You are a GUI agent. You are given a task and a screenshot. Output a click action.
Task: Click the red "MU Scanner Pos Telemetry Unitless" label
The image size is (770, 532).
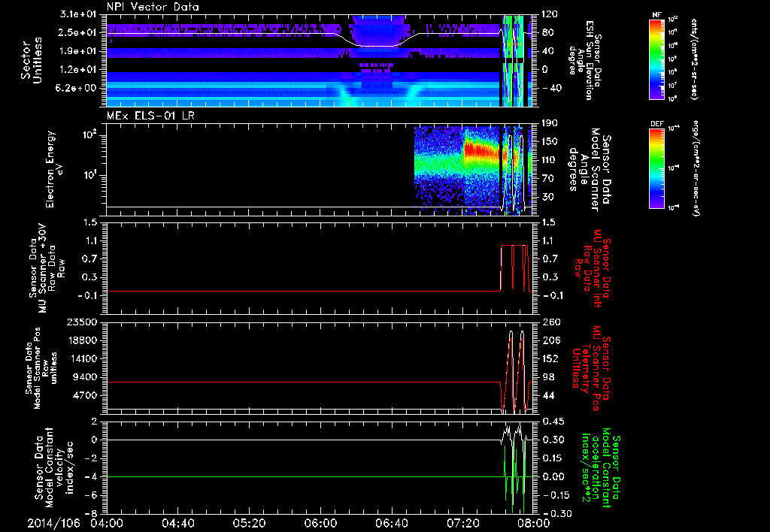(590, 368)
